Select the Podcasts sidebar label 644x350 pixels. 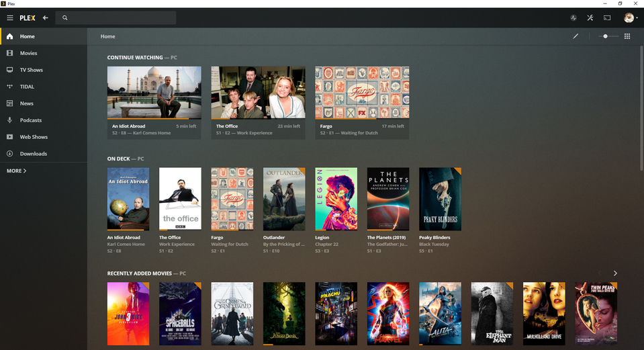point(31,120)
